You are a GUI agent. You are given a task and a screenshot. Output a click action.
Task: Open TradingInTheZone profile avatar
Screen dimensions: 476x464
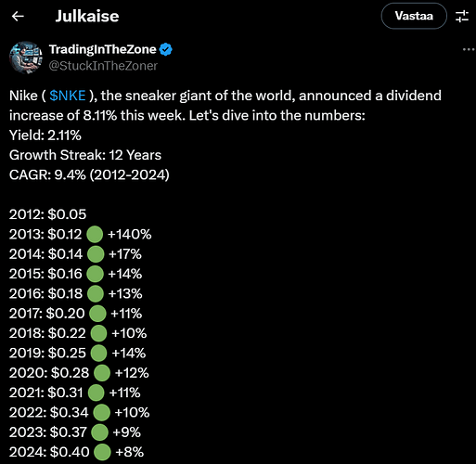point(26,58)
